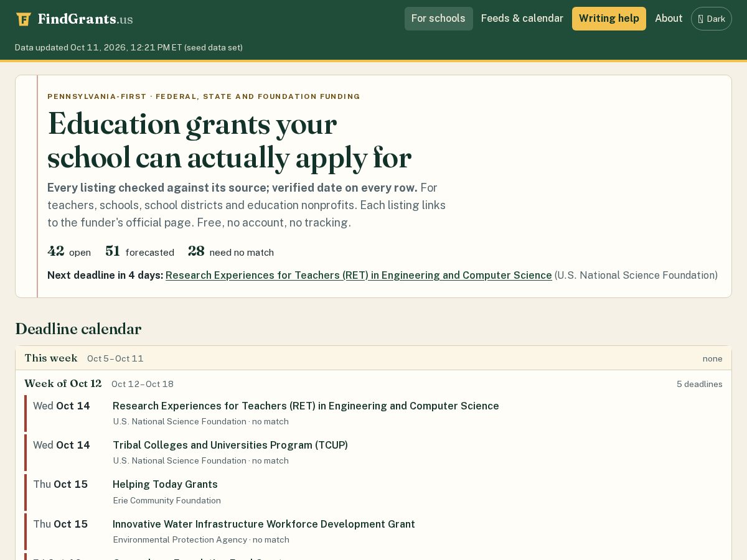Open the FindGrants.us home link

tap(75, 19)
